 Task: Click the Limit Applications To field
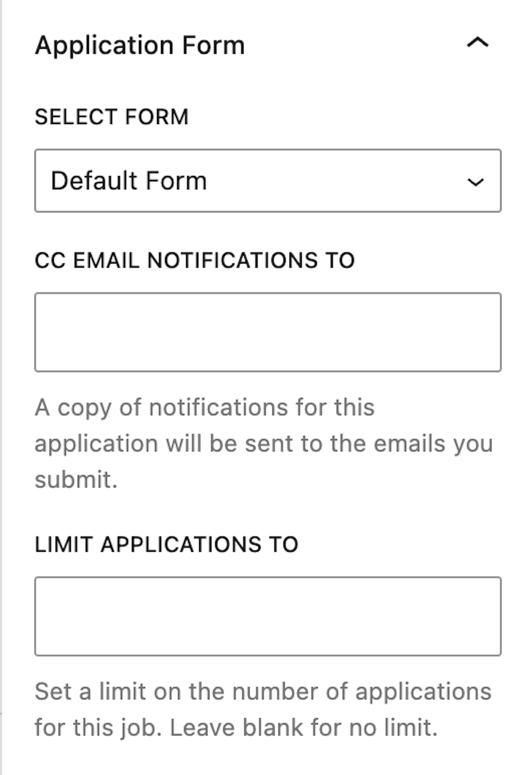(268, 616)
